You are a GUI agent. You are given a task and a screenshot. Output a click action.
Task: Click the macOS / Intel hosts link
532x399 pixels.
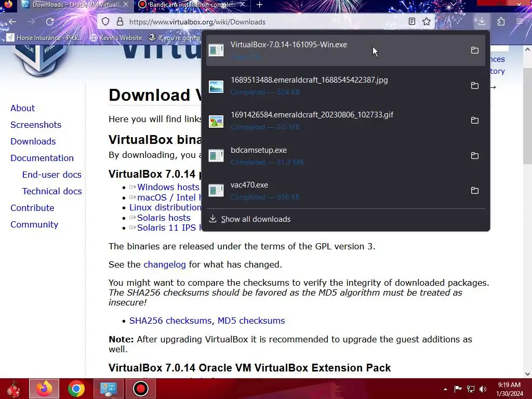click(166, 197)
